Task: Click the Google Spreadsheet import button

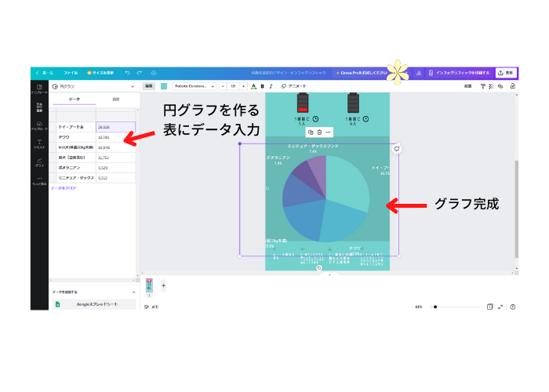Action: coord(94,304)
